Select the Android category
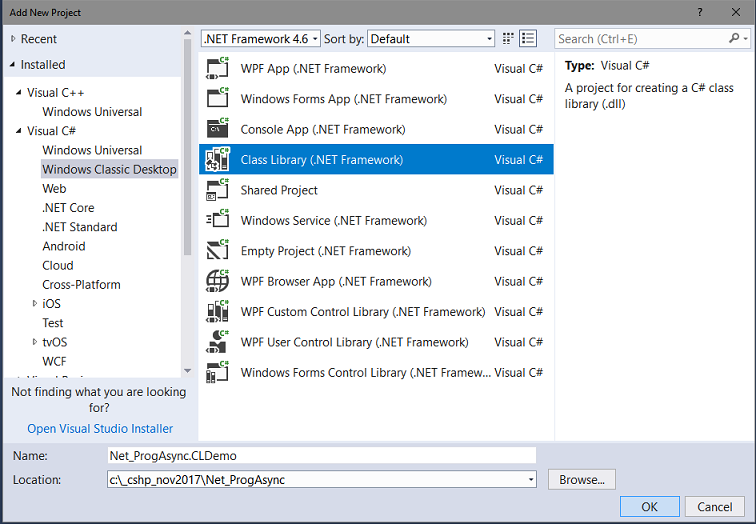The image size is (756, 524). tap(64, 246)
